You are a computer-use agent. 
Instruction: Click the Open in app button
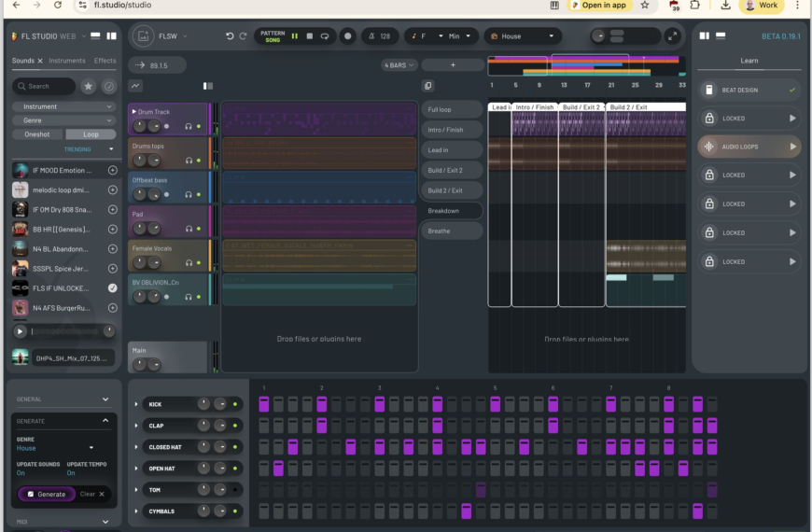coord(598,6)
